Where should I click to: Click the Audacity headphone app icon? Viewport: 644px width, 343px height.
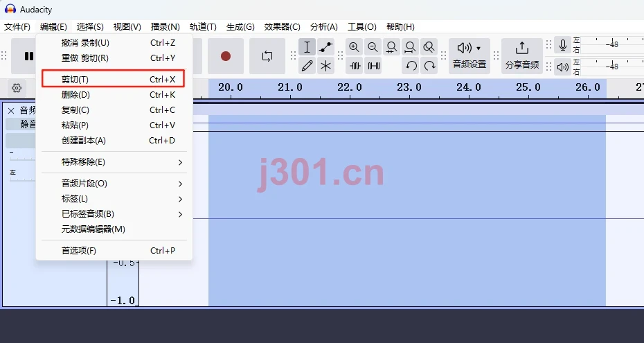tap(10, 8)
